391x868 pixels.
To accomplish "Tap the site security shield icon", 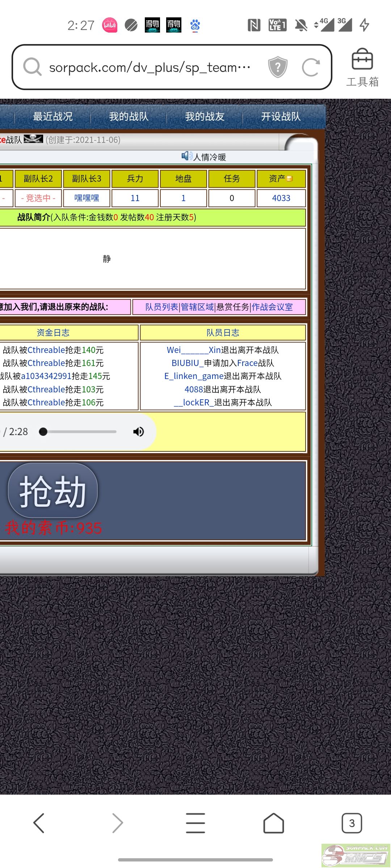I will tap(278, 67).
